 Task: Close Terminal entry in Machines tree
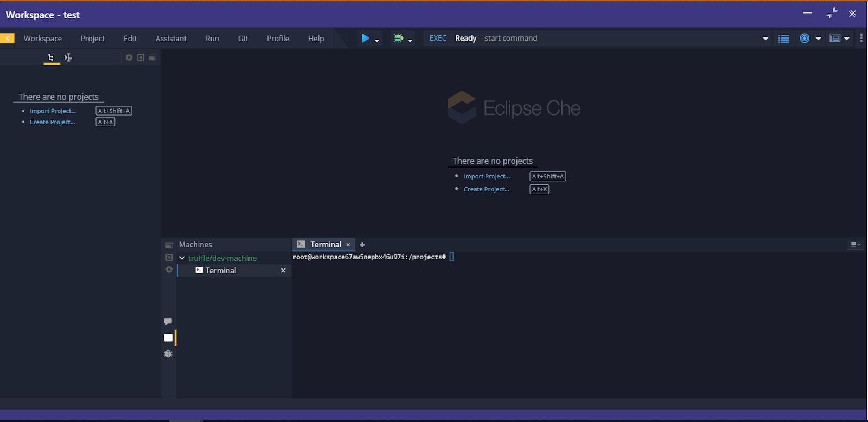pos(283,270)
